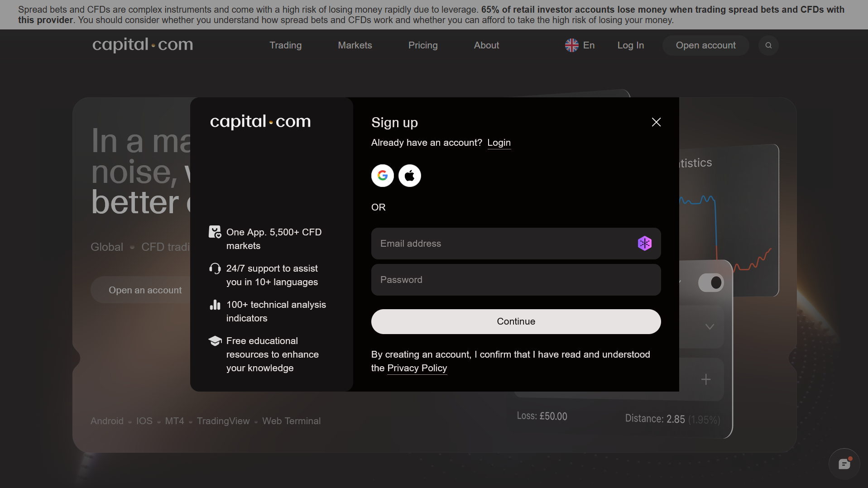
Task: Click the UK flag language icon
Action: [572, 45]
